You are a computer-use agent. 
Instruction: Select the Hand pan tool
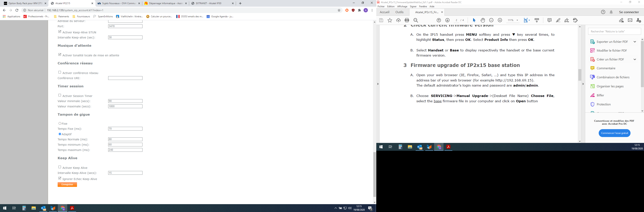pos(483,20)
